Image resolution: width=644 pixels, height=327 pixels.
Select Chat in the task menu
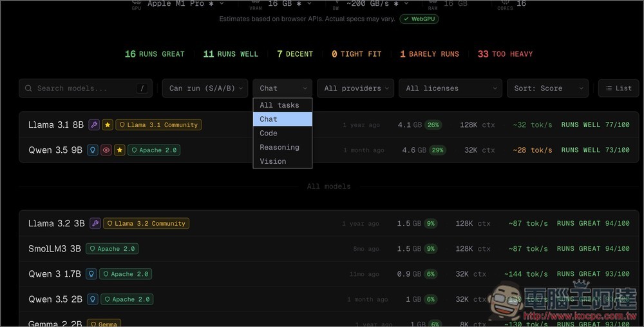pos(283,119)
